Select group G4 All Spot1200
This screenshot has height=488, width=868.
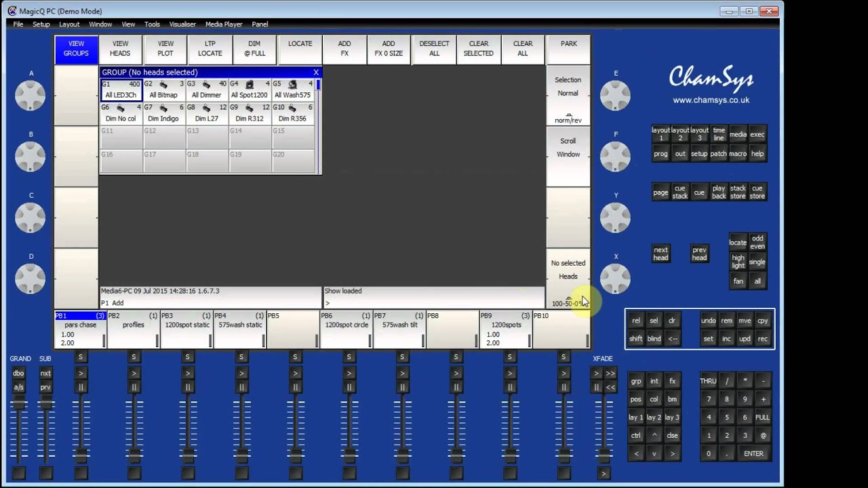(x=249, y=90)
